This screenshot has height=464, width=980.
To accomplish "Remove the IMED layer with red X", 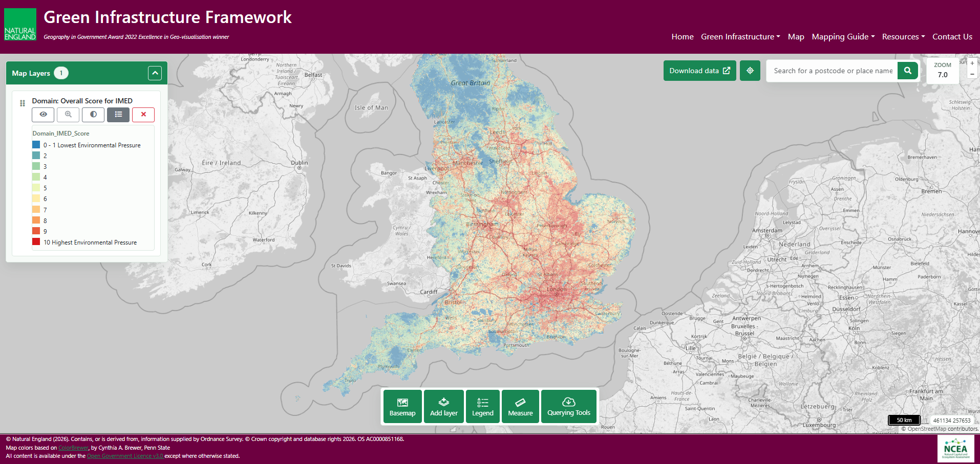I will click(x=143, y=115).
